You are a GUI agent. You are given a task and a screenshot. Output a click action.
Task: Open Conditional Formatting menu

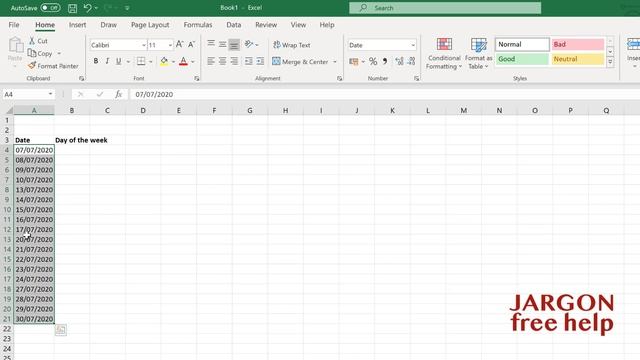click(444, 53)
